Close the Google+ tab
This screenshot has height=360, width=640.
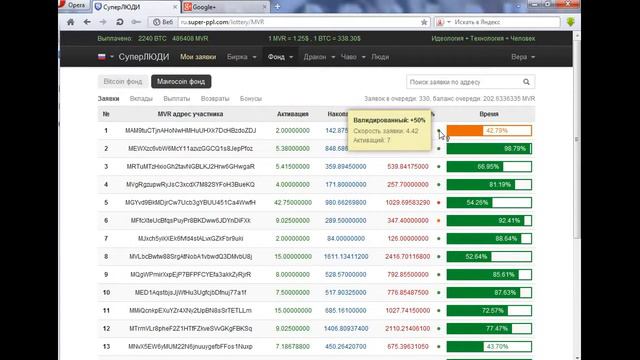(x=264, y=7)
